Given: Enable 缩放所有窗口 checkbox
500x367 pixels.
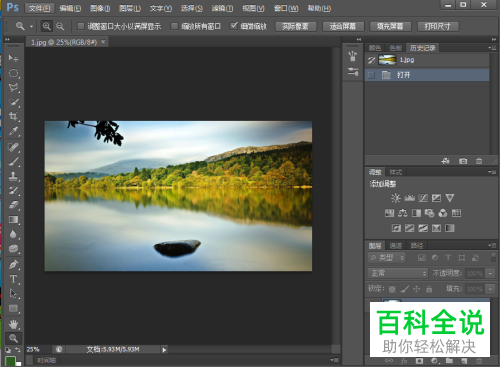Looking at the screenshot, I should click(174, 26).
